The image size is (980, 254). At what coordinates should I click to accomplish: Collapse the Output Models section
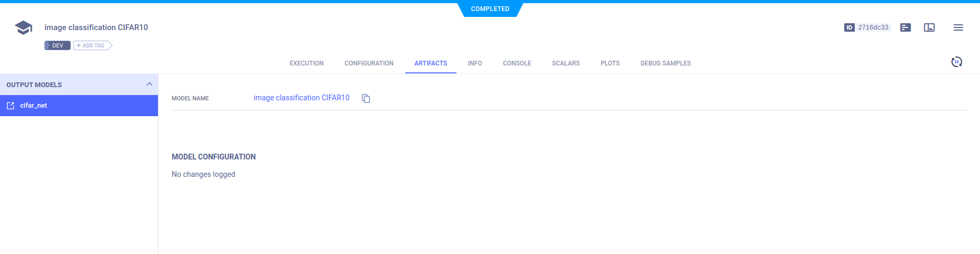pos(149,84)
